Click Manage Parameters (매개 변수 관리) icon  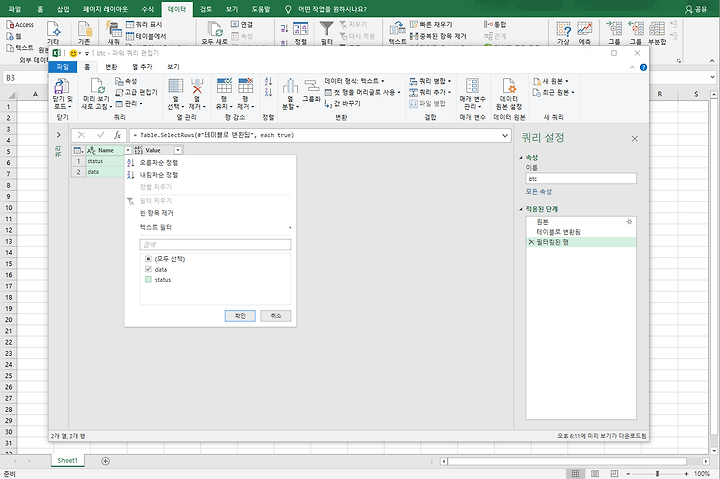coord(472,86)
